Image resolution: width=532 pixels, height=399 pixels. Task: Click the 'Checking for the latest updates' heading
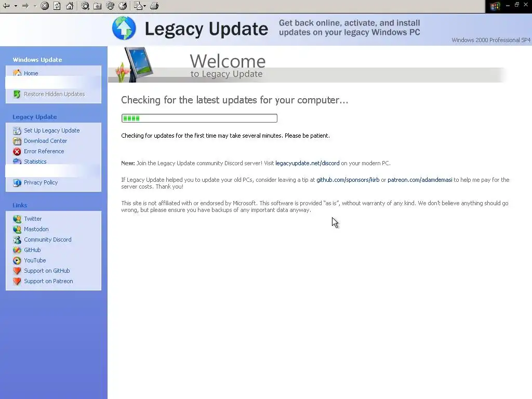pyautogui.click(x=234, y=100)
